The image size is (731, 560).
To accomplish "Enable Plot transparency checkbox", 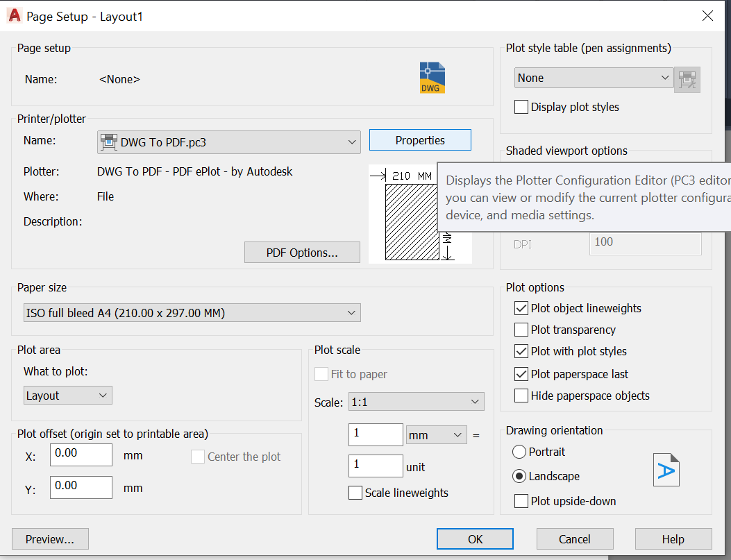I will click(x=521, y=330).
